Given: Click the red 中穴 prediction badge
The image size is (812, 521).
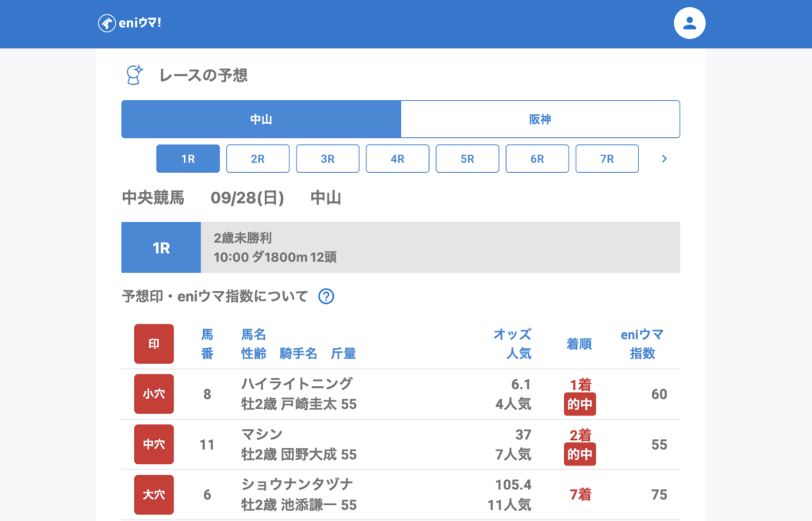Looking at the screenshot, I should tap(154, 444).
